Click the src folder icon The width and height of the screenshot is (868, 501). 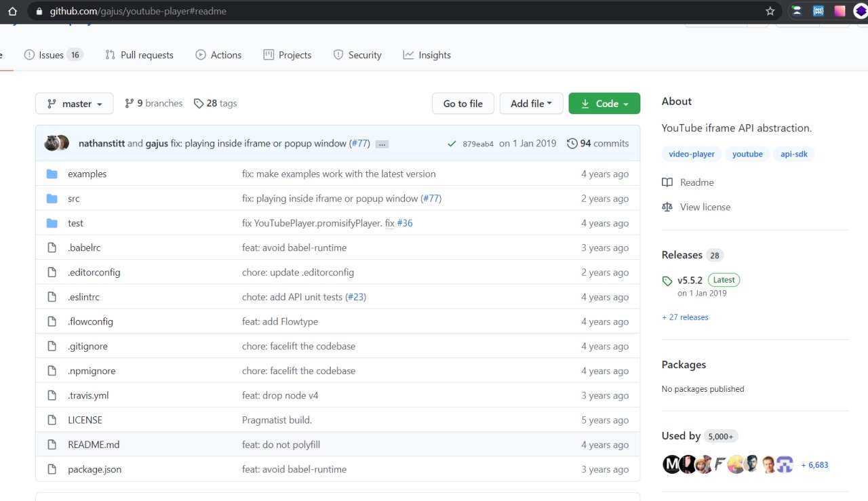click(52, 199)
